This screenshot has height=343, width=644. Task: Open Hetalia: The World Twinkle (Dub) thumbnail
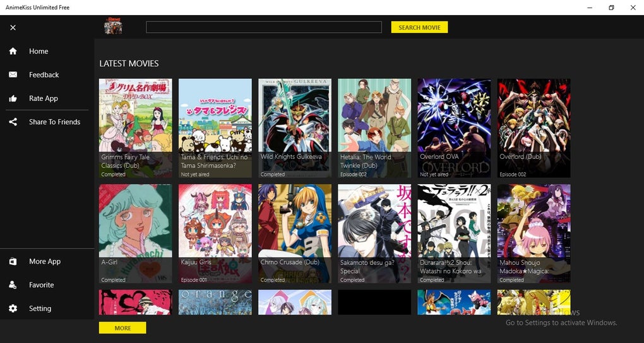point(374,128)
